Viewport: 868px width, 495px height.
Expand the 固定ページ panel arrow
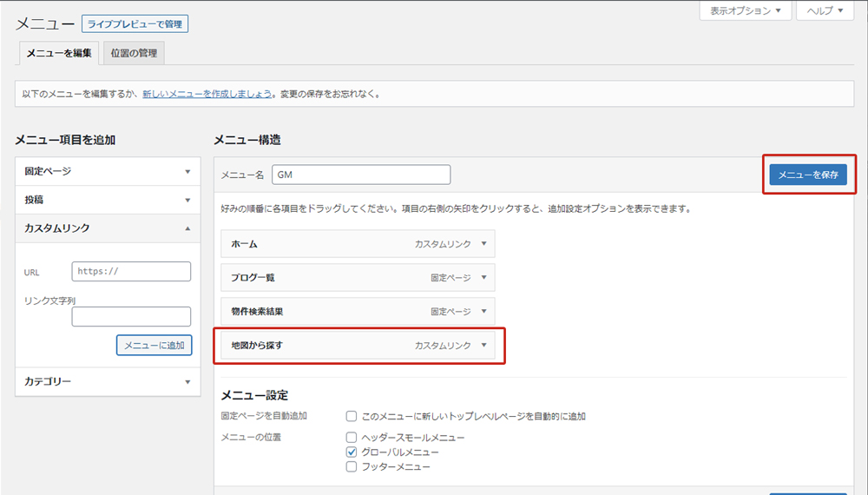pyautogui.click(x=187, y=172)
